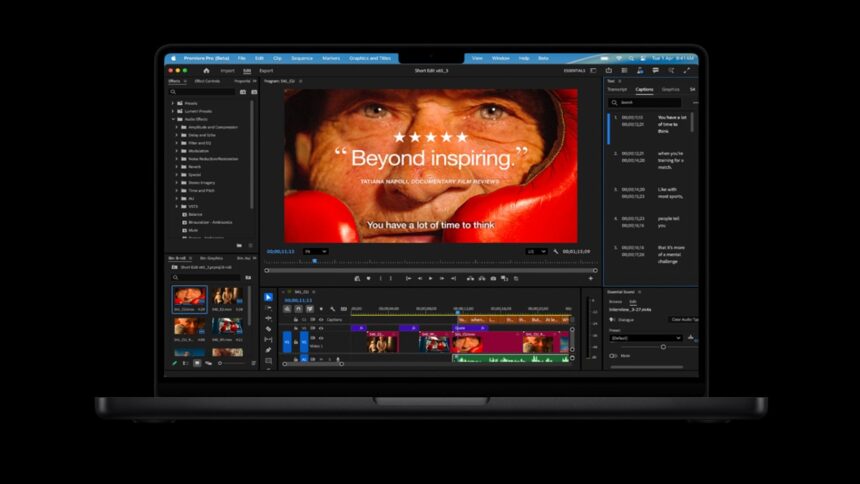This screenshot has height=484, width=860.
Task: Toggle project writable green pencil icon
Action: 174,363
